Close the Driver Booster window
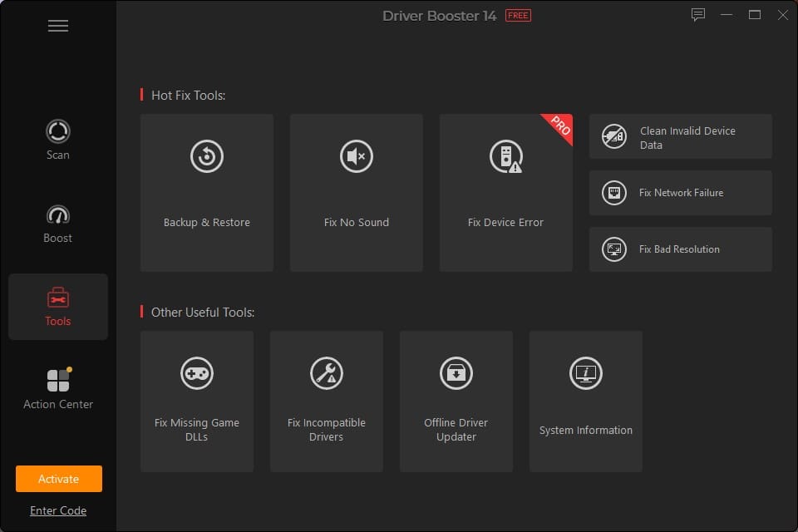The image size is (798, 532). pyautogui.click(x=783, y=15)
